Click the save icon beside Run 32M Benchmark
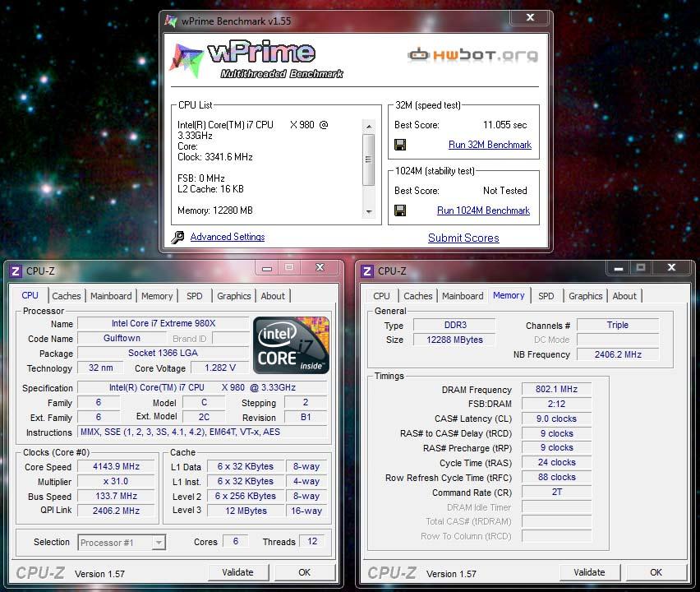This screenshot has width=700, height=592. (400, 145)
